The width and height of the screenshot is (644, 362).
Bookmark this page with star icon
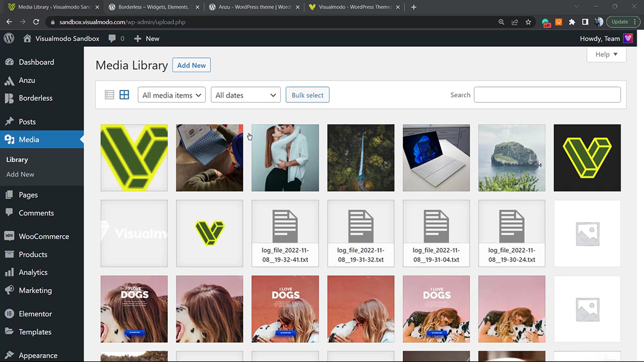tap(528, 22)
